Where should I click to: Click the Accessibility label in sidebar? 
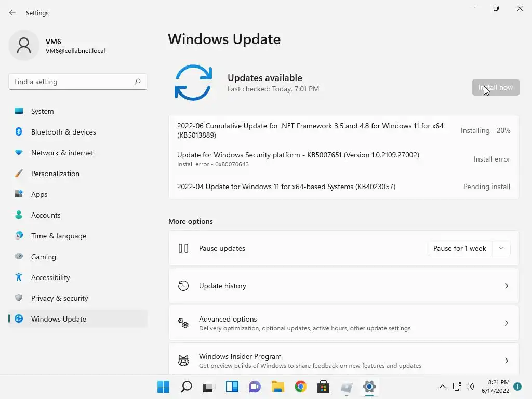pos(50,277)
